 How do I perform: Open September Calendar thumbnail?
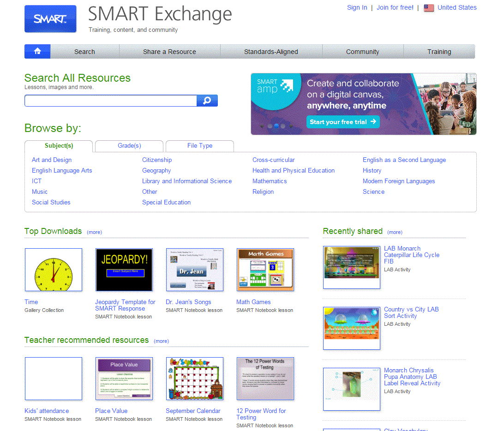(194, 379)
